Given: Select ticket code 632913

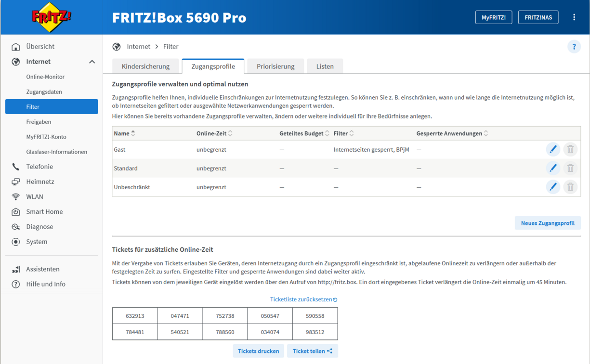Looking at the screenshot, I should (x=135, y=316).
